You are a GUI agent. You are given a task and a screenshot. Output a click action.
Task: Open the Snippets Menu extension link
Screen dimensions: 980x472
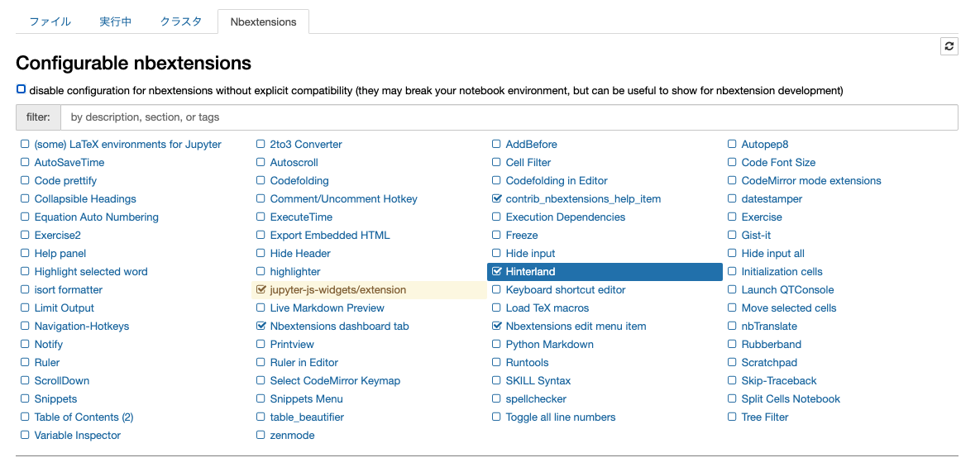point(306,398)
